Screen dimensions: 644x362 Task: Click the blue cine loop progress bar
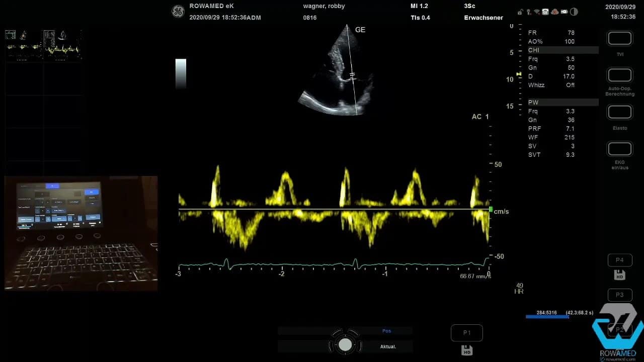546,317
